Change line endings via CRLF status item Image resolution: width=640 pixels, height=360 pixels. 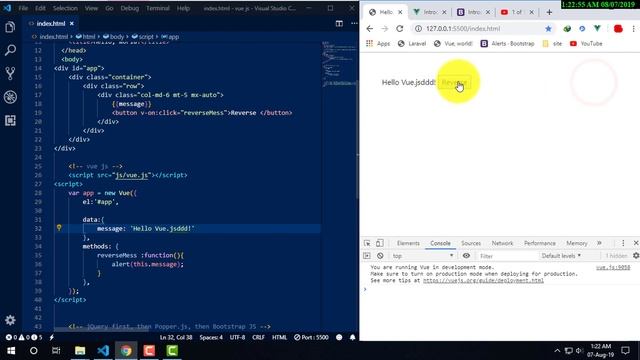point(258,338)
